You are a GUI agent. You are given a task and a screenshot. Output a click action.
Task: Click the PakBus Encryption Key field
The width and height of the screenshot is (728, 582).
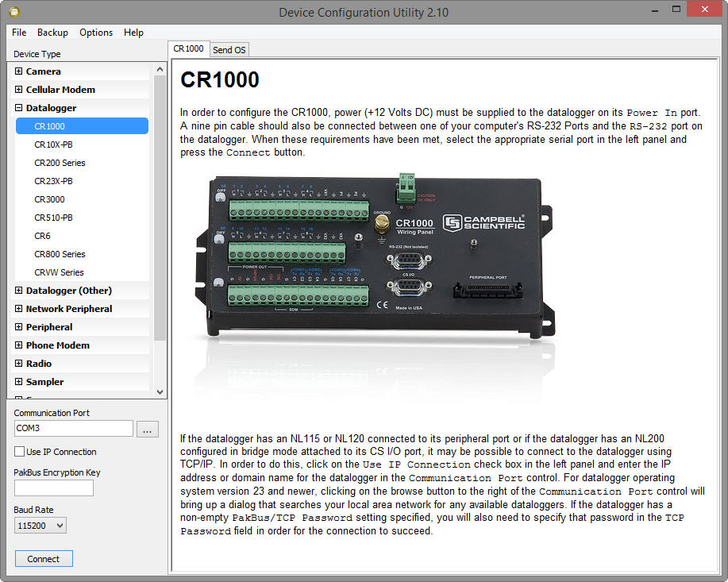[x=54, y=488]
